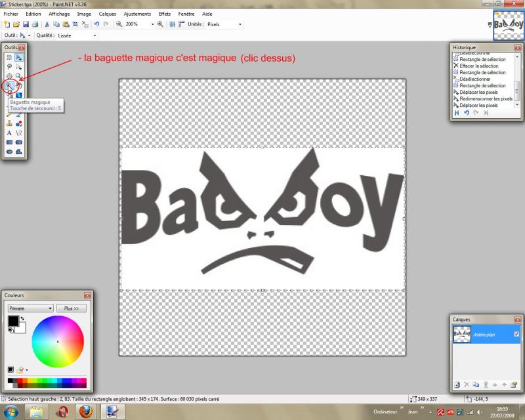Click the Paste clipboard icon

pyautogui.click(x=66, y=24)
